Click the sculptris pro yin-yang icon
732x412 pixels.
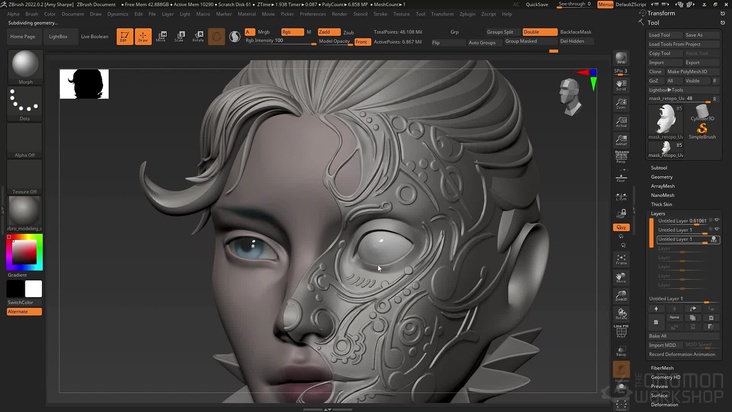(x=235, y=36)
